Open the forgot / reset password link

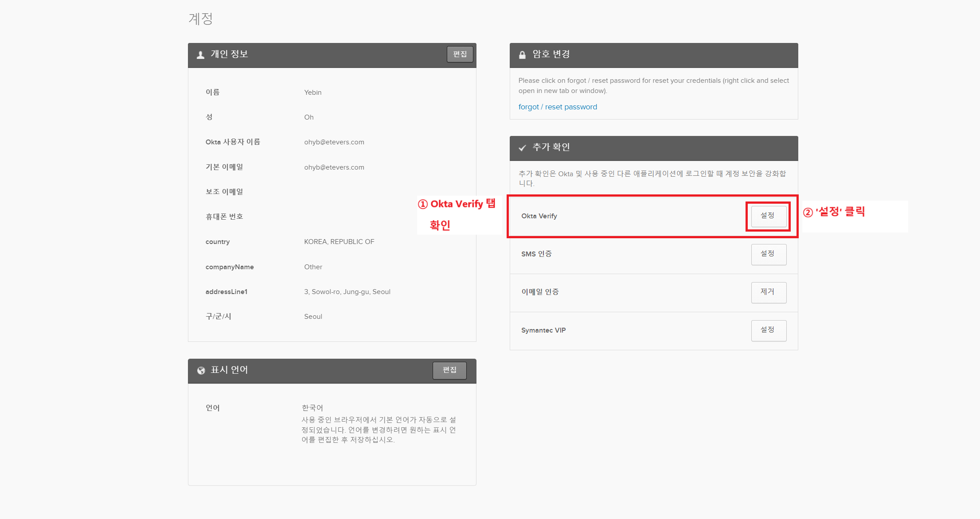point(558,107)
